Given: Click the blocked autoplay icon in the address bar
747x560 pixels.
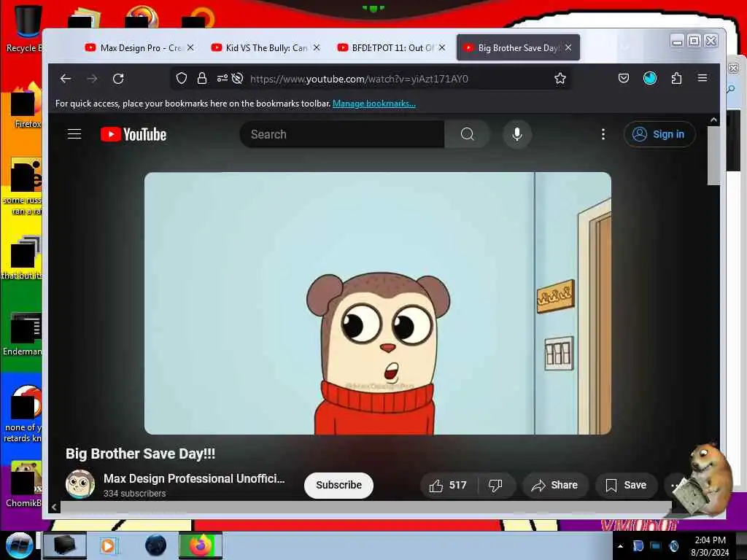Looking at the screenshot, I should tap(237, 78).
